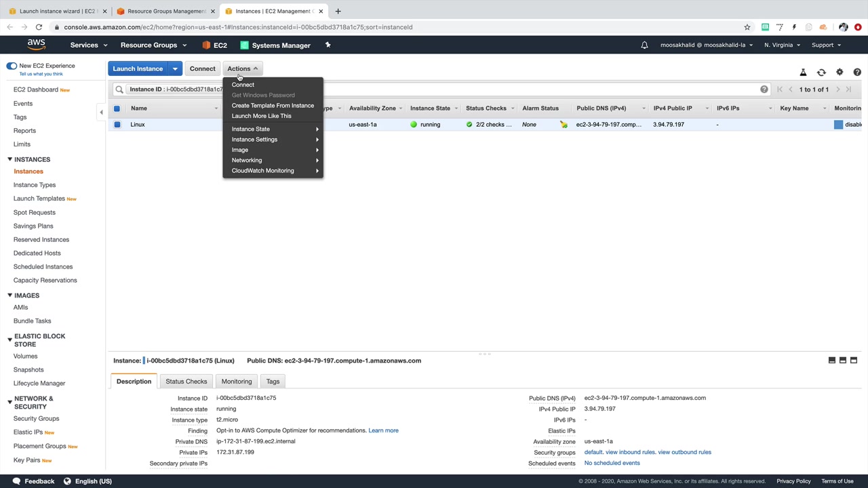Click the pin shortcuts icon in navbar
The image size is (868, 488).
pos(328,45)
